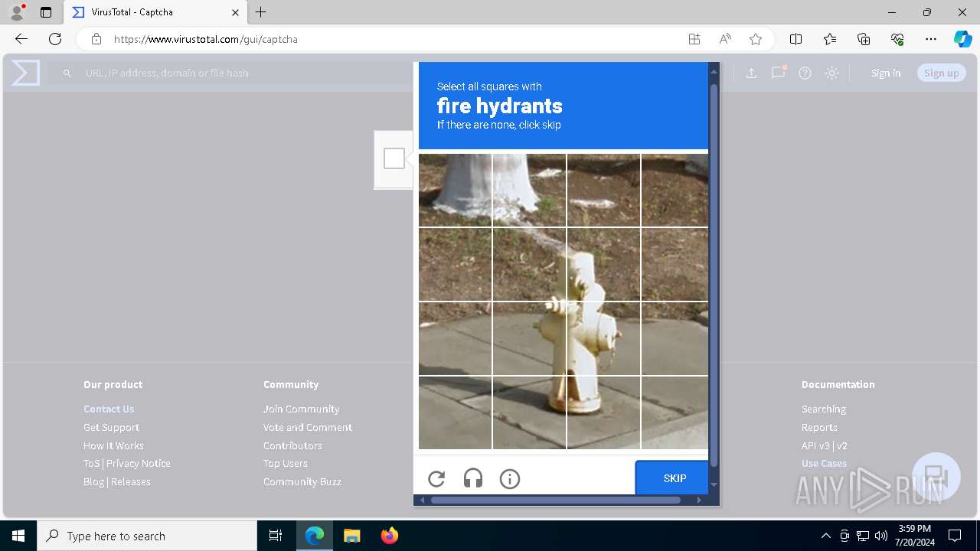The height and width of the screenshot is (551, 980).
Task: Click the Sign in link
Action: (886, 73)
